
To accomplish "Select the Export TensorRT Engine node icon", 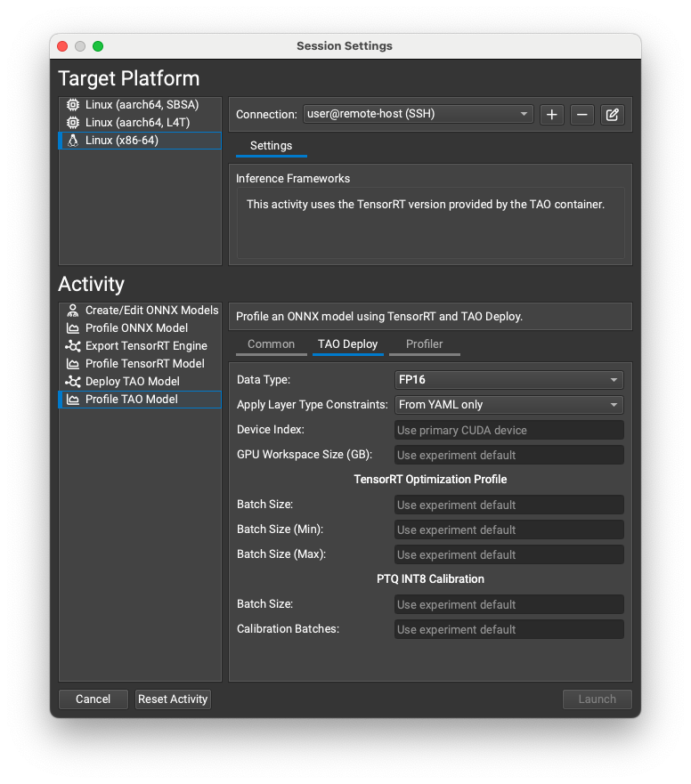I will coord(72,345).
